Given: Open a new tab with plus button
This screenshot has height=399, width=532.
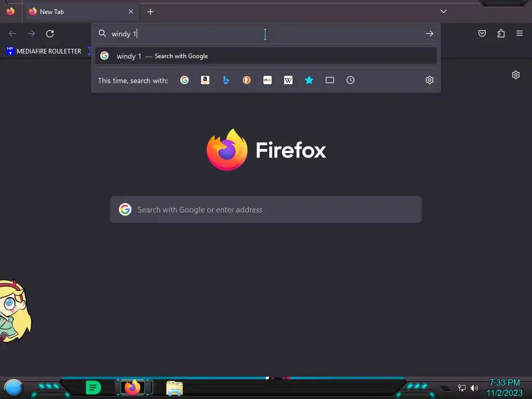Looking at the screenshot, I should click(150, 12).
